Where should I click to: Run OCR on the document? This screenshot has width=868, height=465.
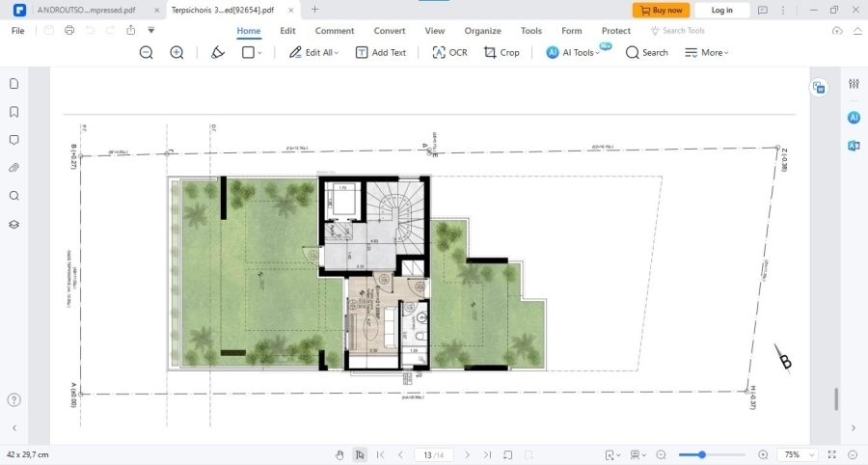tap(450, 53)
